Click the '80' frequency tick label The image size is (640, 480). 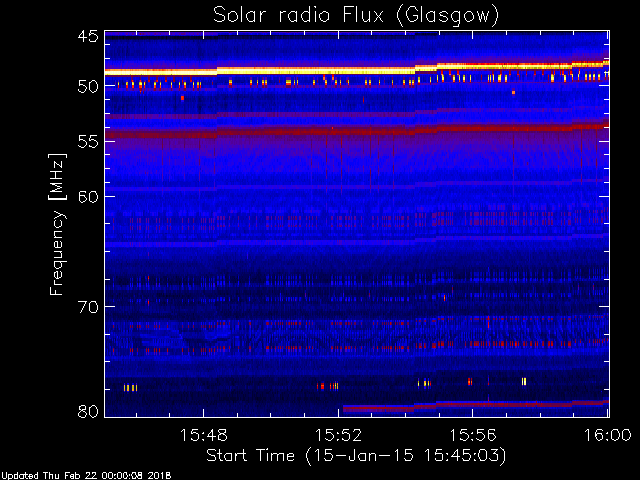(x=88, y=411)
